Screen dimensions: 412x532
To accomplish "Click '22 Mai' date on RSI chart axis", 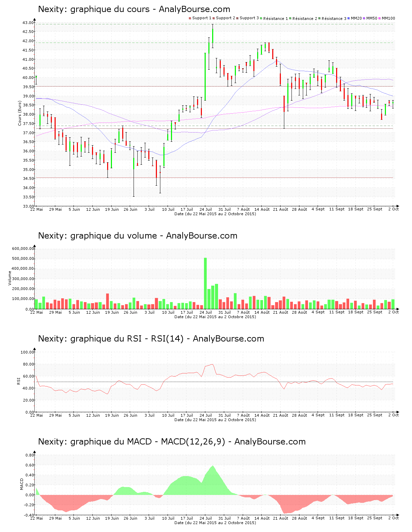I will (37, 415).
